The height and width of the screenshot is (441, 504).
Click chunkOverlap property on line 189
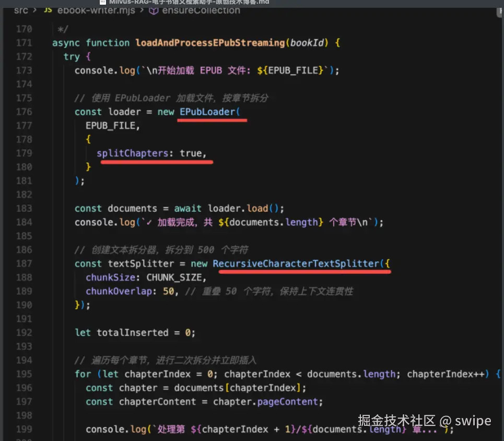point(119,292)
